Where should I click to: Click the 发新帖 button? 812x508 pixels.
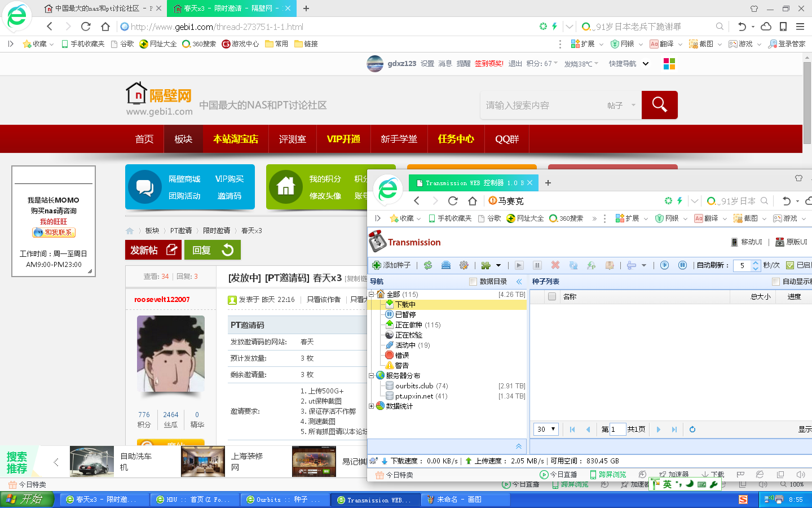(x=153, y=250)
